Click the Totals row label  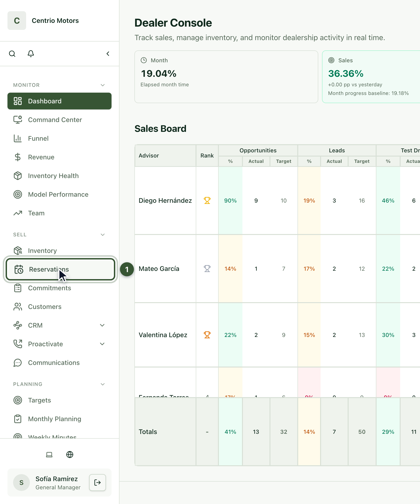[148, 432]
